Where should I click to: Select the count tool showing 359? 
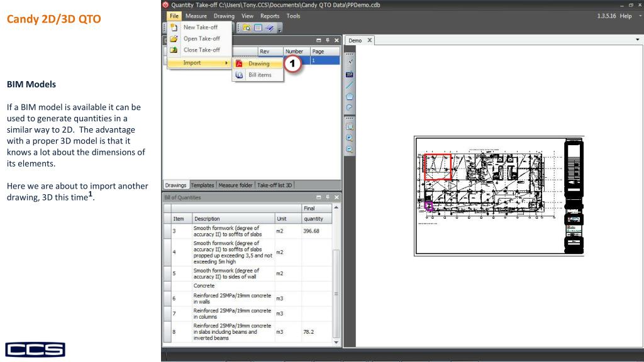[x=350, y=74]
